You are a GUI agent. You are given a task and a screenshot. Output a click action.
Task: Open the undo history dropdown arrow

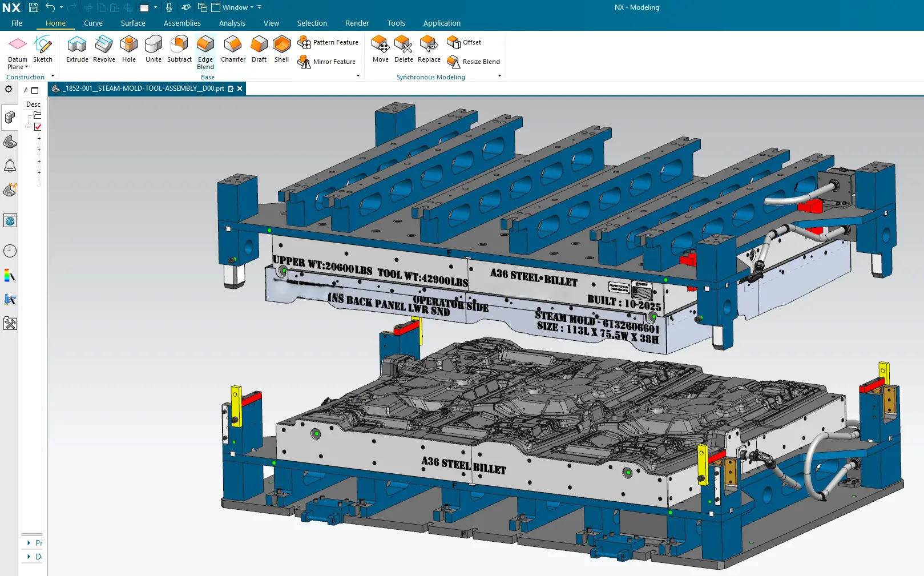coord(61,7)
